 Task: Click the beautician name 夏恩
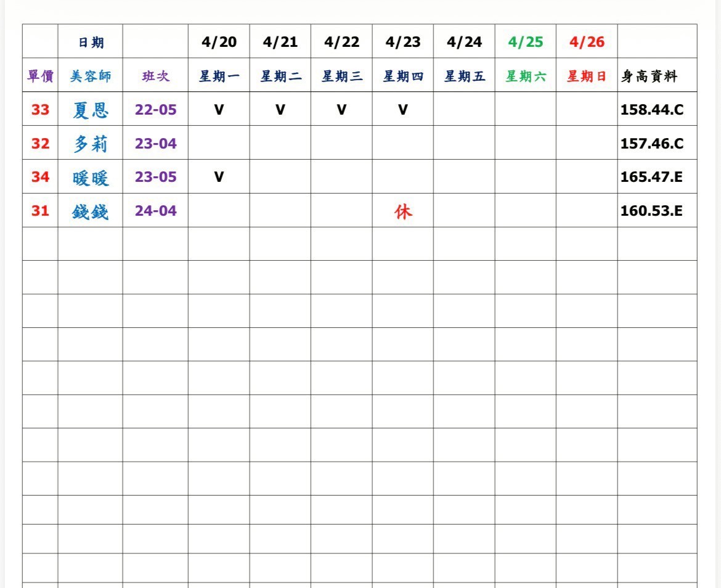tap(91, 110)
